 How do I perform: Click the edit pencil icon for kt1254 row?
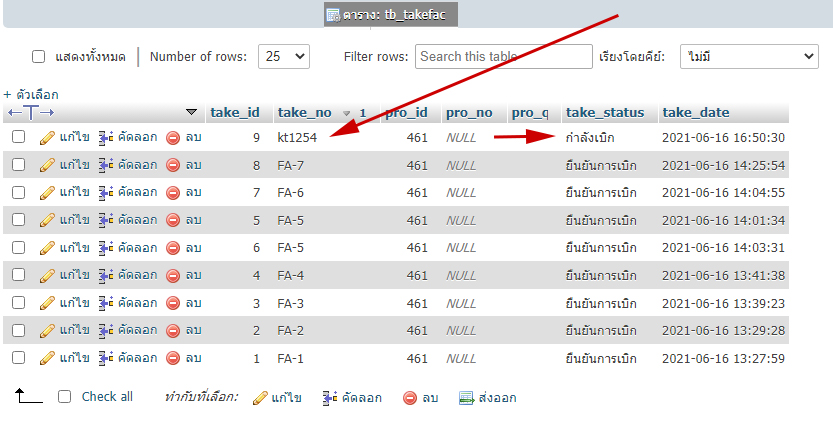[x=47, y=138]
